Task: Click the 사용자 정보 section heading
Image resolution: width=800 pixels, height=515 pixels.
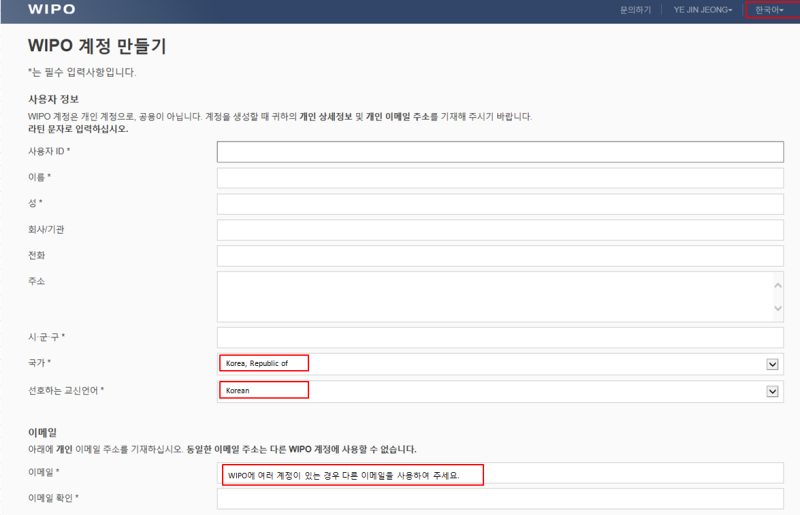Action: coord(54,99)
